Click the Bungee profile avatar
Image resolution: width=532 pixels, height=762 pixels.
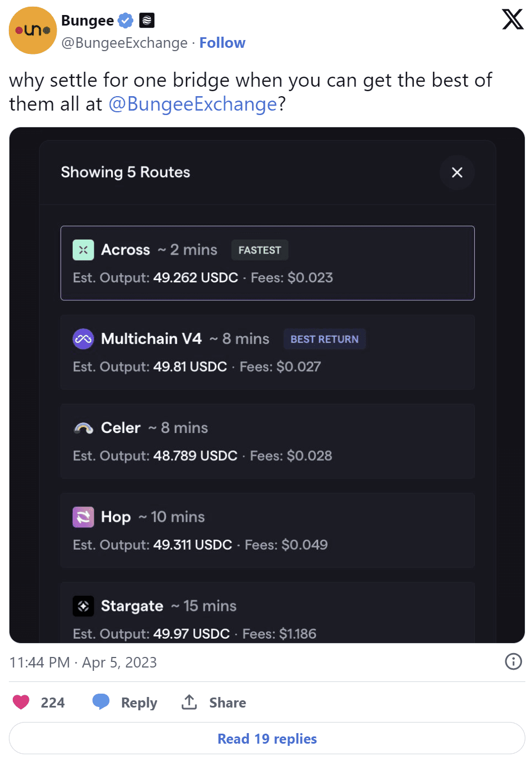click(x=32, y=30)
